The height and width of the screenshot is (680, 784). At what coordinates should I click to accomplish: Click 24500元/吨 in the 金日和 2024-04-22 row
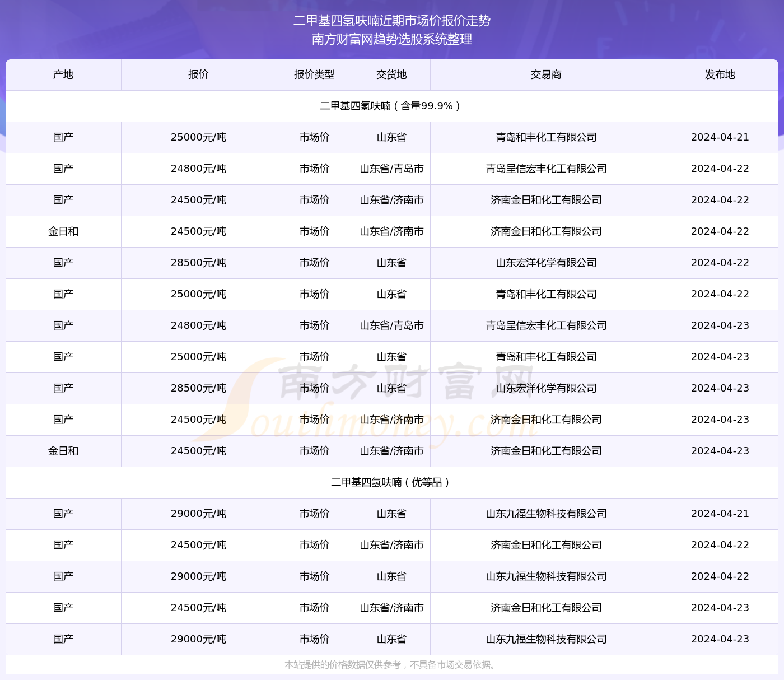[x=198, y=231]
